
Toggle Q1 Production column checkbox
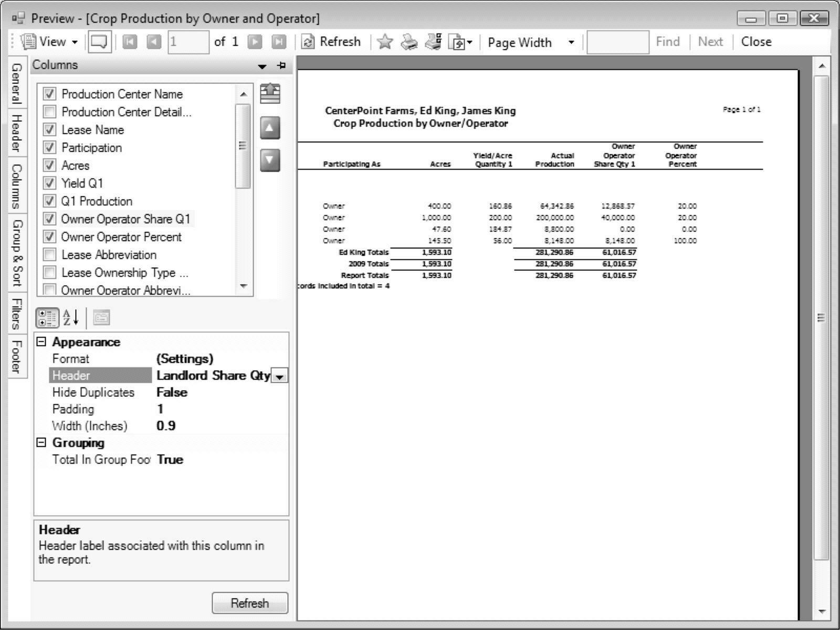click(50, 201)
